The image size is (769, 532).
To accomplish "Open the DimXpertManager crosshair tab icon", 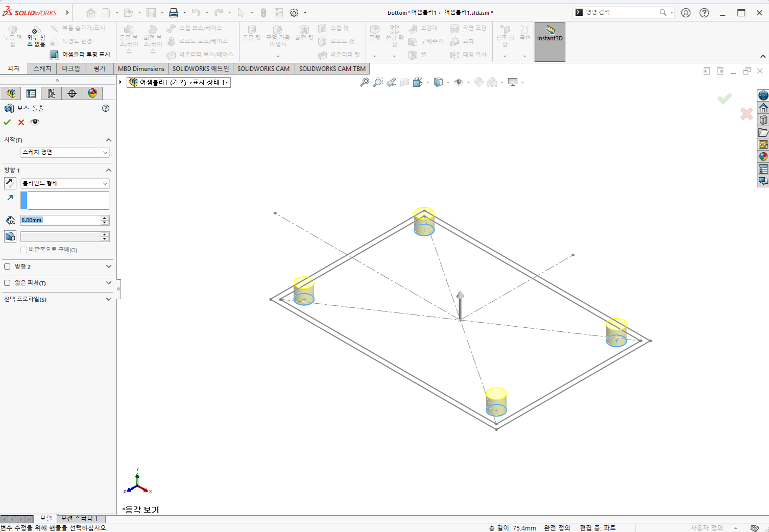I will [72, 93].
